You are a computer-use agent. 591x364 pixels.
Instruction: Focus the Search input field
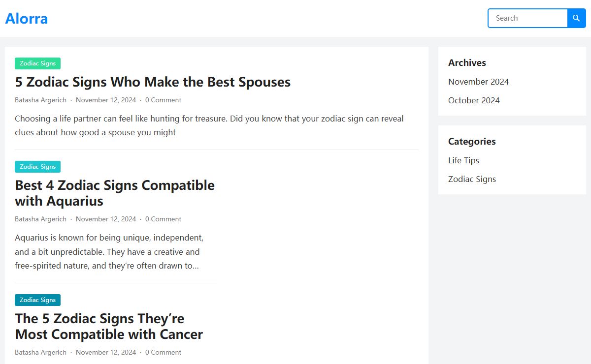pyautogui.click(x=528, y=18)
